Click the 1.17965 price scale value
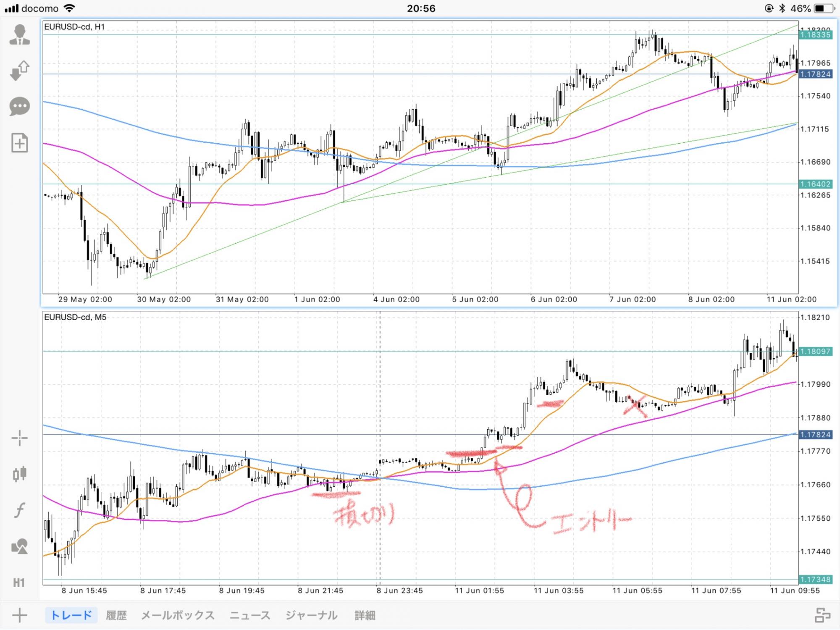Image resolution: width=840 pixels, height=630 pixels. tap(815, 63)
